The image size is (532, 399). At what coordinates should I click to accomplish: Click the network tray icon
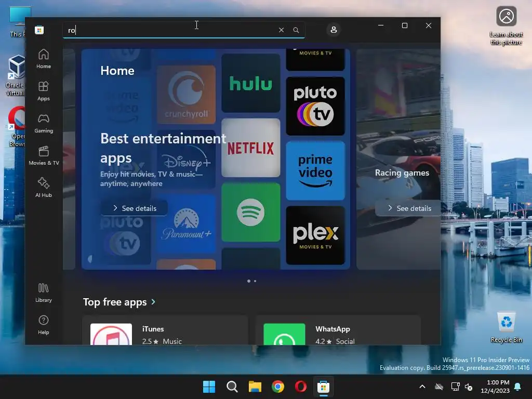(x=455, y=387)
